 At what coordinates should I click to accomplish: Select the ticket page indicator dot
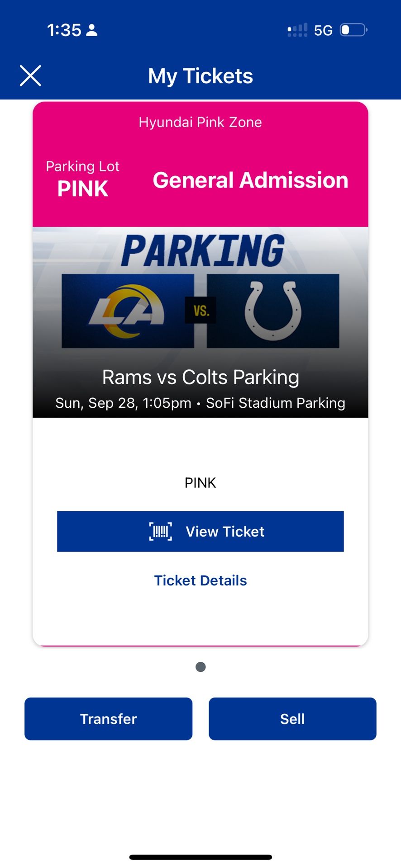[200, 667]
